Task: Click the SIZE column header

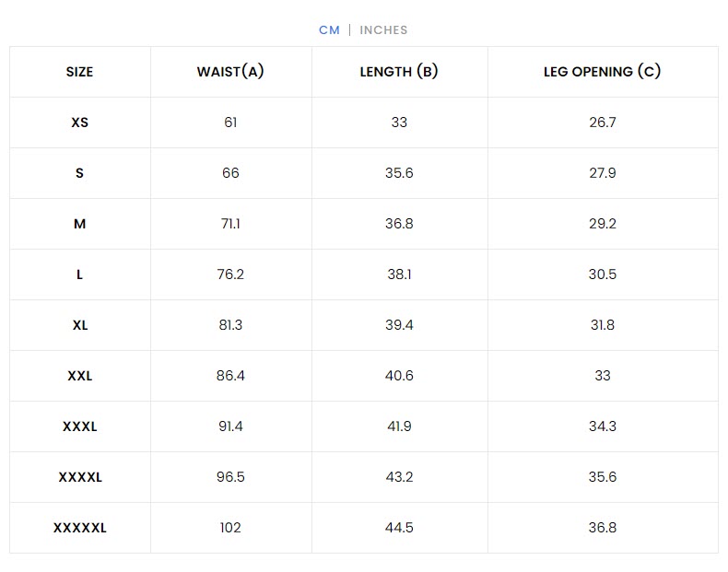Action: 79,72
